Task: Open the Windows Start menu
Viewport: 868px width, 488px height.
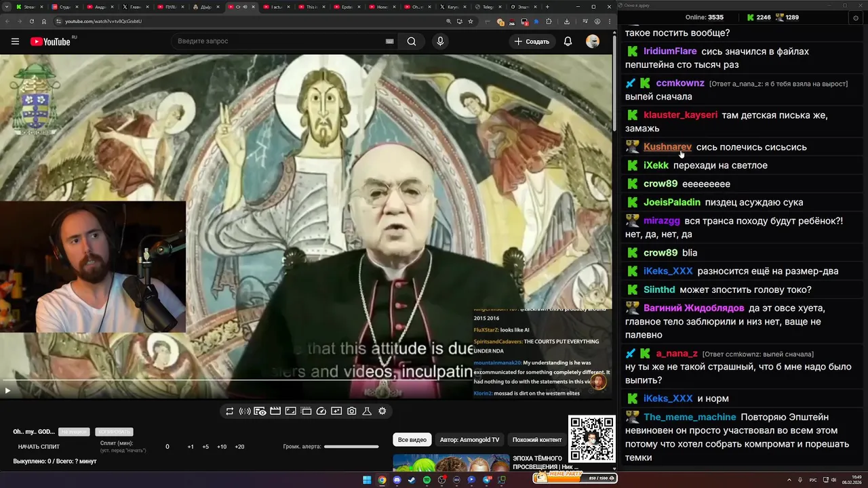Action: click(x=367, y=480)
